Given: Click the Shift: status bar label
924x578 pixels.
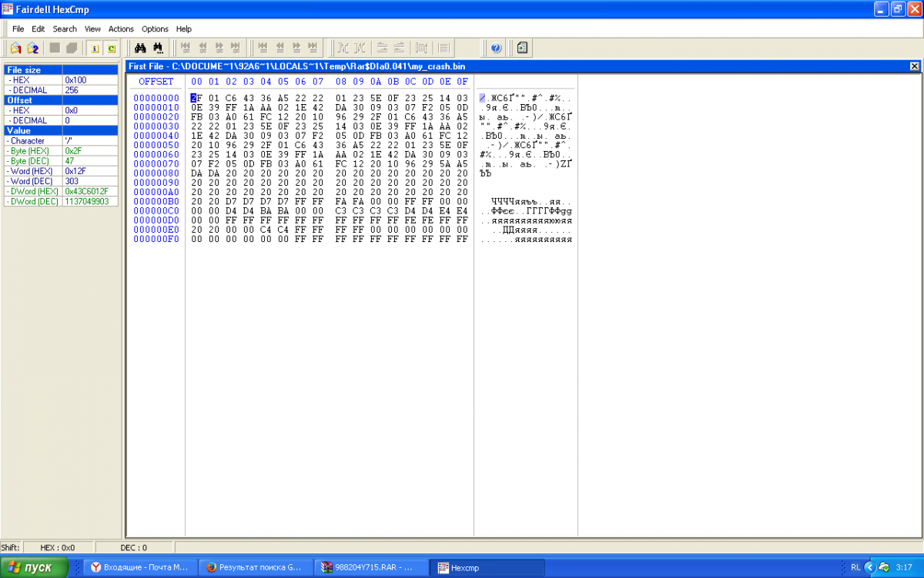Looking at the screenshot, I should pyautogui.click(x=11, y=547).
